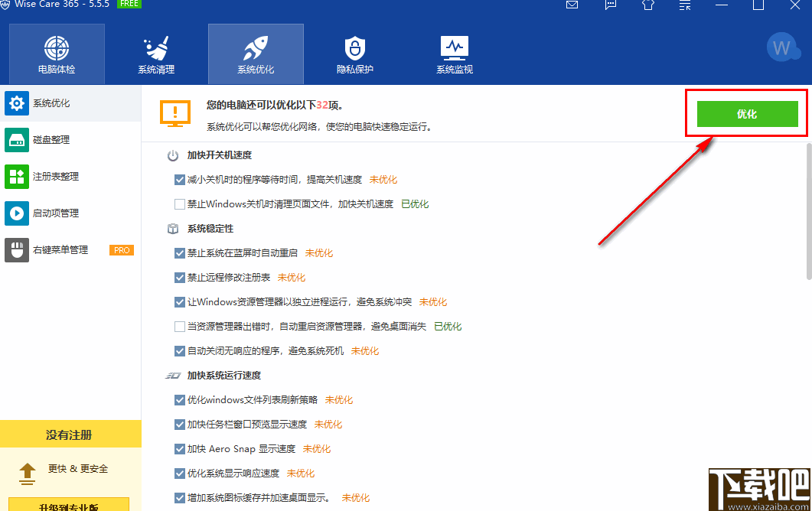Click the 已优化 status beside 禁止Windows关机时清理页面文件
The height and width of the screenshot is (511, 812).
pyautogui.click(x=415, y=204)
